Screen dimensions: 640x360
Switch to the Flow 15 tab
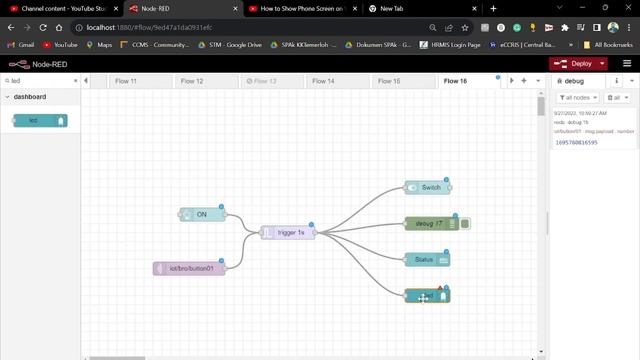click(x=404, y=81)
